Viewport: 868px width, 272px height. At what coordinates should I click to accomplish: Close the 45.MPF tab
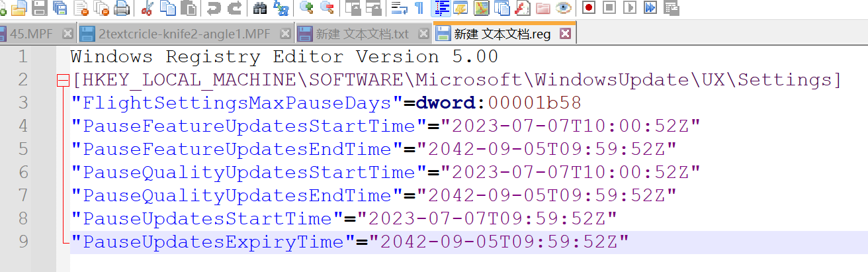(x=68, y=33)
